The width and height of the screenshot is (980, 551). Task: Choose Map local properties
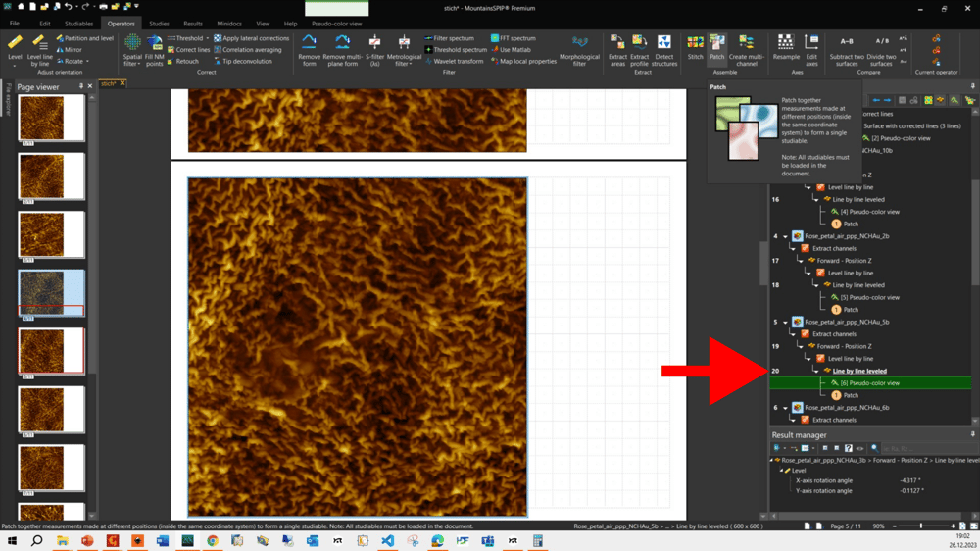click(523, 62)
